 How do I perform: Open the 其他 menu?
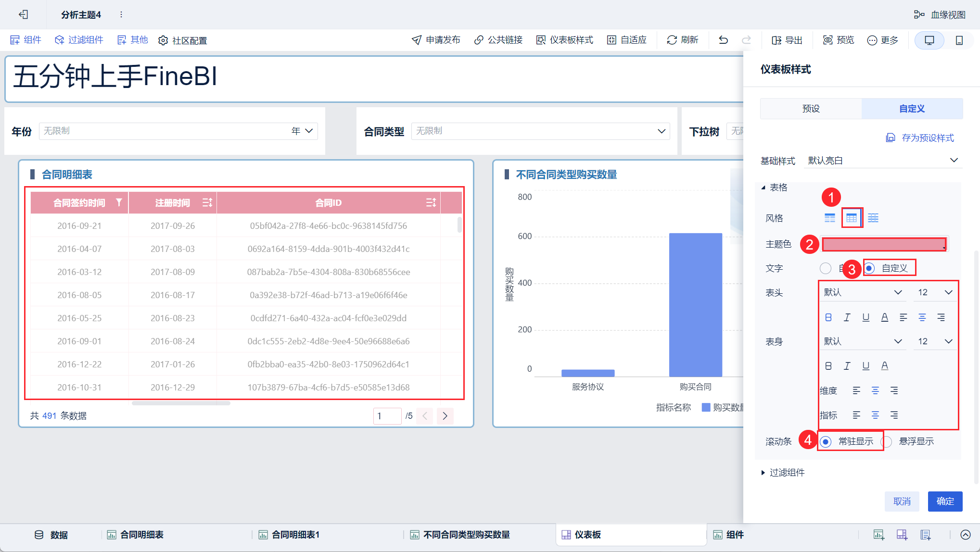132,40
